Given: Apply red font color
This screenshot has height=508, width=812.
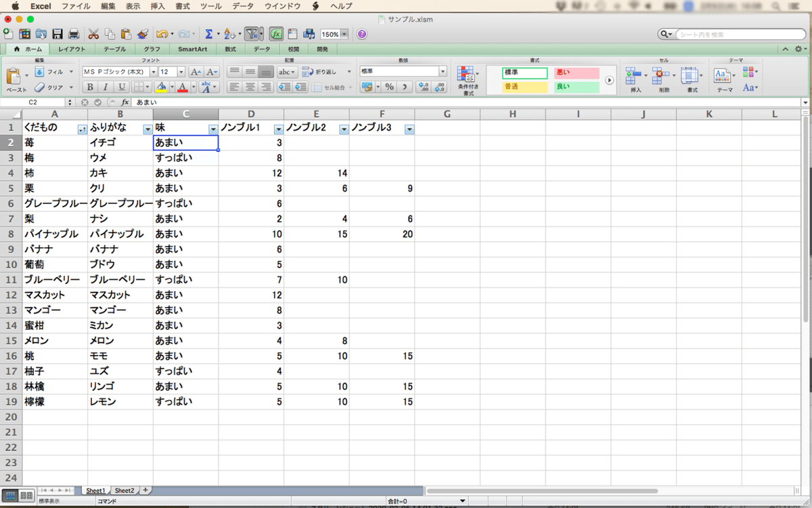Looking at the screenshot, I should click(x=181, y=87).
